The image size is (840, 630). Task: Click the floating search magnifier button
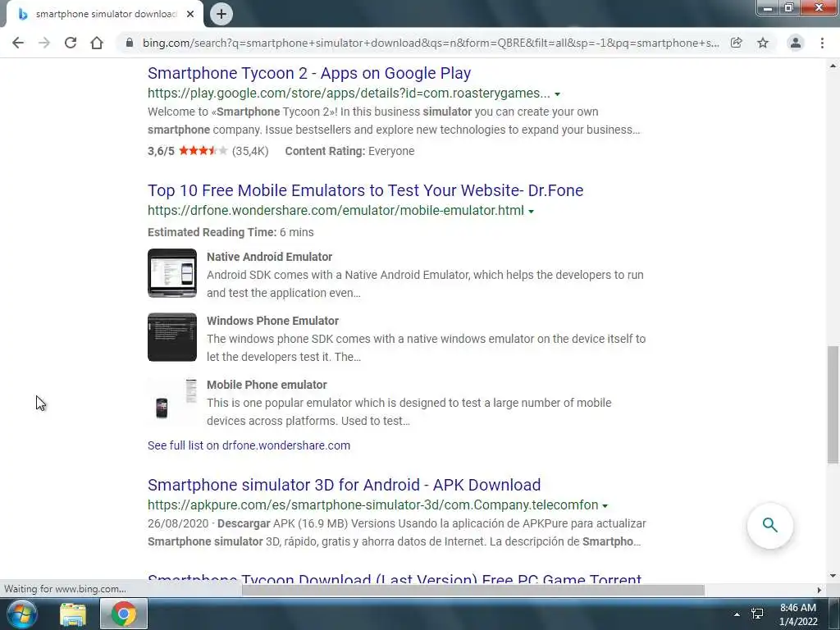click(769, 525)
